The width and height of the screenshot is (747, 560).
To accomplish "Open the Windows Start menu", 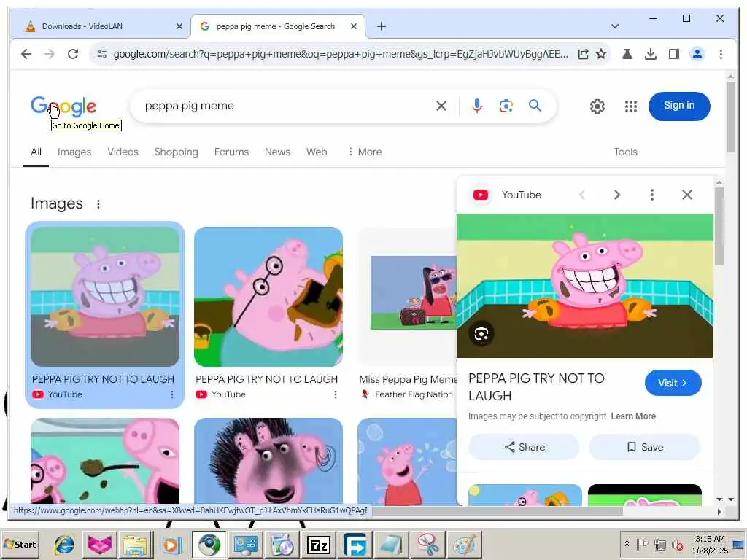I will [x=20, y=544].
